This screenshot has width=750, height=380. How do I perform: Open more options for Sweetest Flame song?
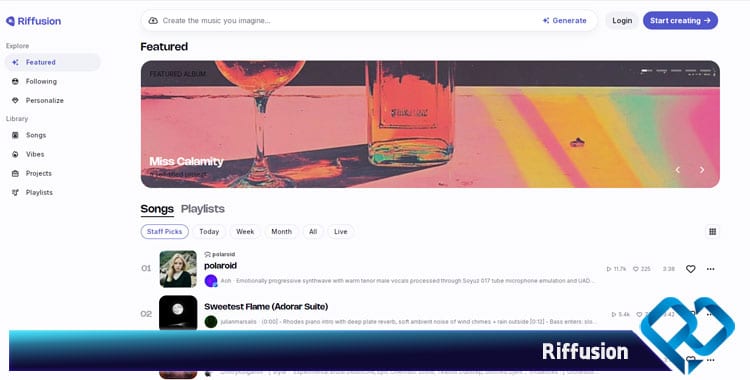click(710, 314)
